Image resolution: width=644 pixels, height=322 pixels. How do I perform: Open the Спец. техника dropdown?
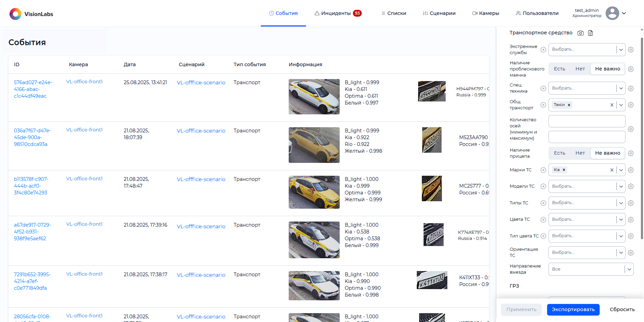[x=587, y=88]
